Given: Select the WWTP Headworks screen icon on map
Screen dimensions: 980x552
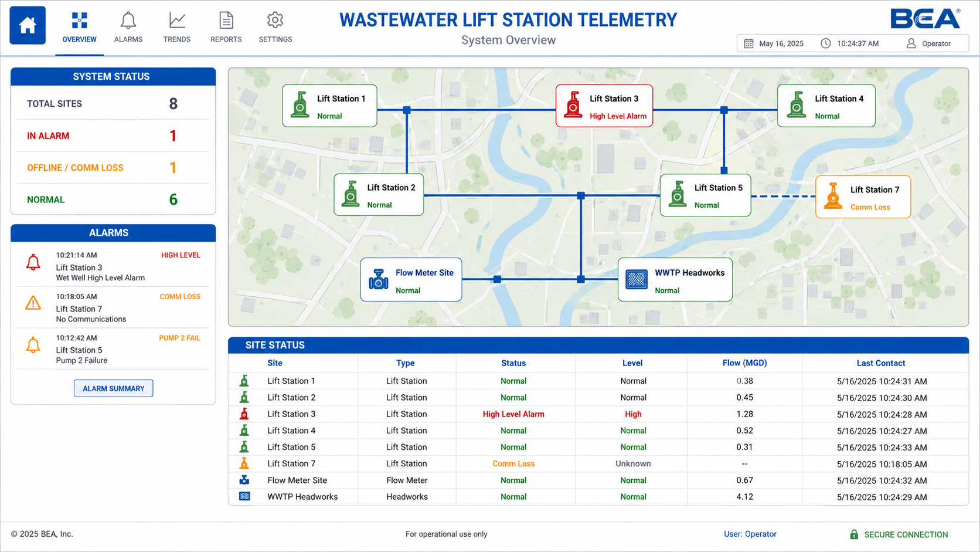Looking at the screenshot, I should coord(637,280).
